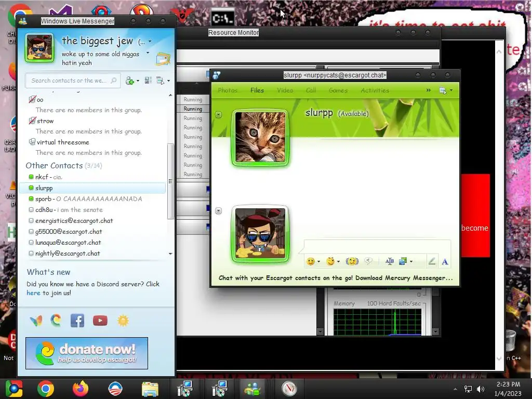Screen dimensions: 532x399
Task: Click the add a contact icon
Action: [x=129, y=81]
